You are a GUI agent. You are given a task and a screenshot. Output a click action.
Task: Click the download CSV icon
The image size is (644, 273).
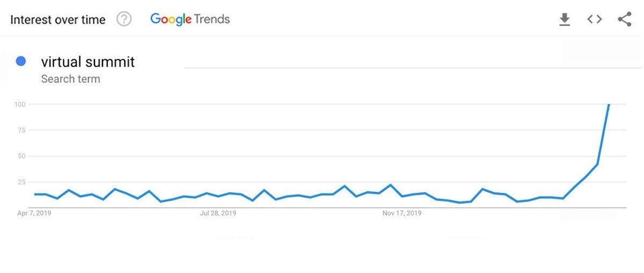click(564, 20)
